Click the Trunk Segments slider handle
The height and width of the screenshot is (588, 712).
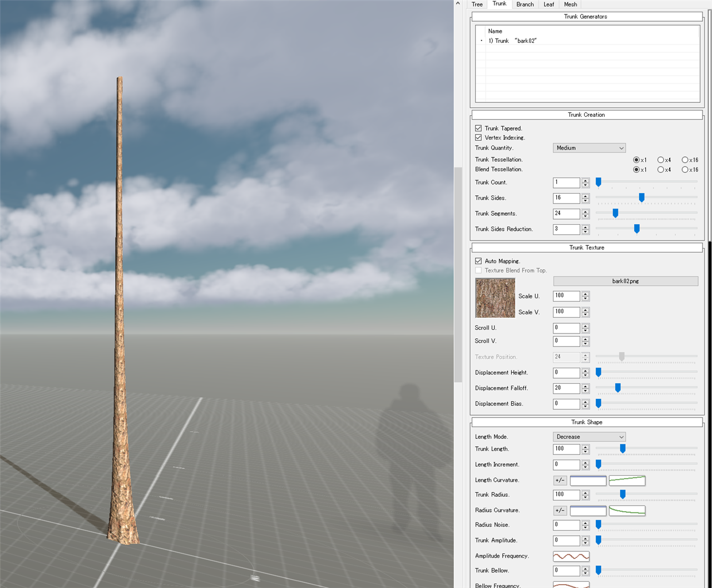615,213
